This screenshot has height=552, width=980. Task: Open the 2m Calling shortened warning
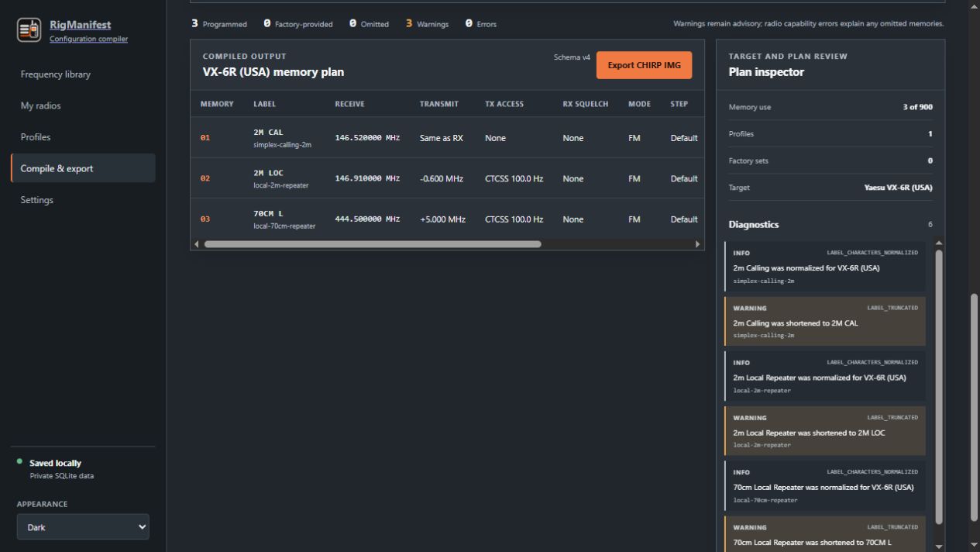coord(825,321)
